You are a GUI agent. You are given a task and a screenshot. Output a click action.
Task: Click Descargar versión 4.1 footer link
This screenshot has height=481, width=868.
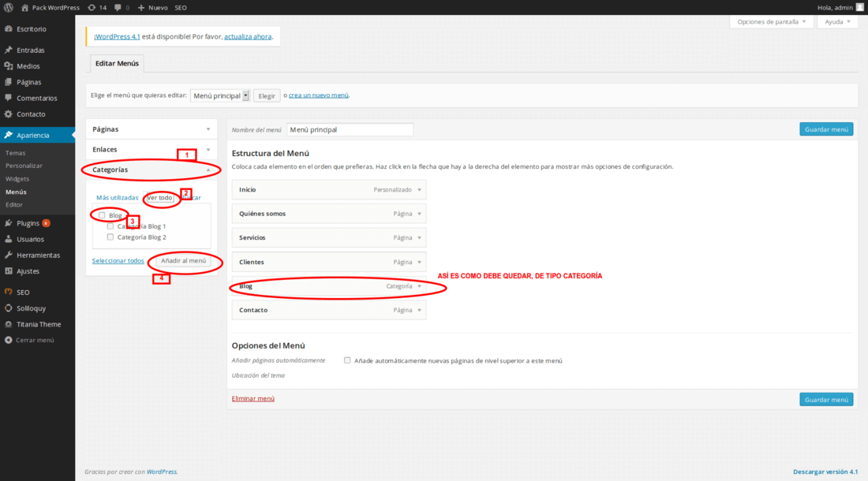click(825, 472)
